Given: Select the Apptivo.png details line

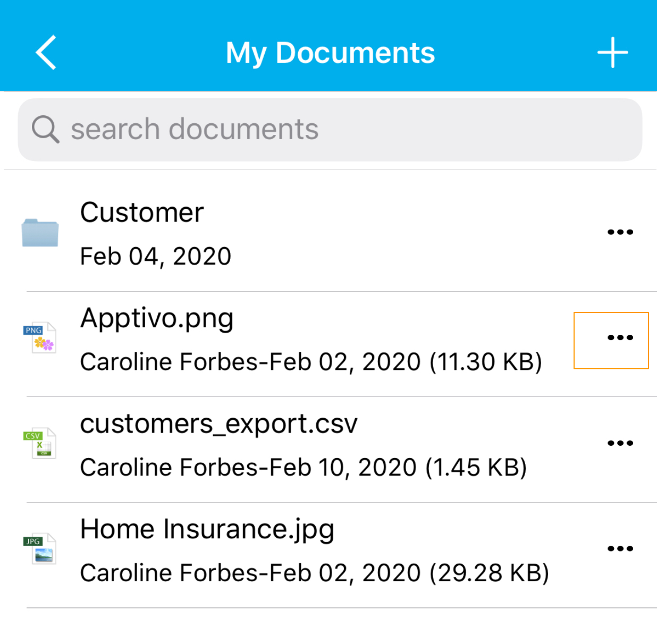Looking at the screenshot, I should (311, 362).
